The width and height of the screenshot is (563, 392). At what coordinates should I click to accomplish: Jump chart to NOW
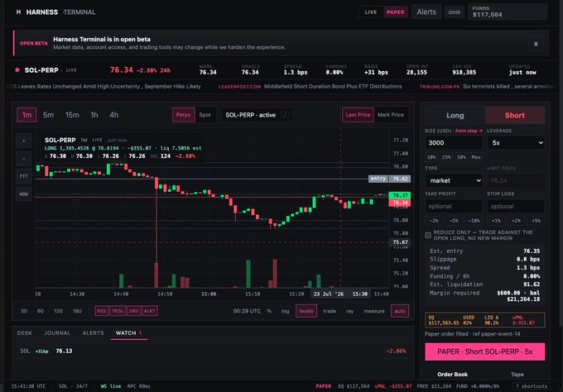tap(24, 194)
